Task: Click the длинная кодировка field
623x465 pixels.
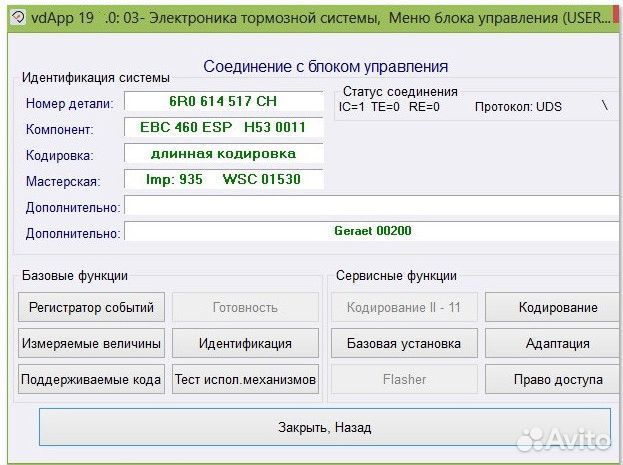Action: 224,153
